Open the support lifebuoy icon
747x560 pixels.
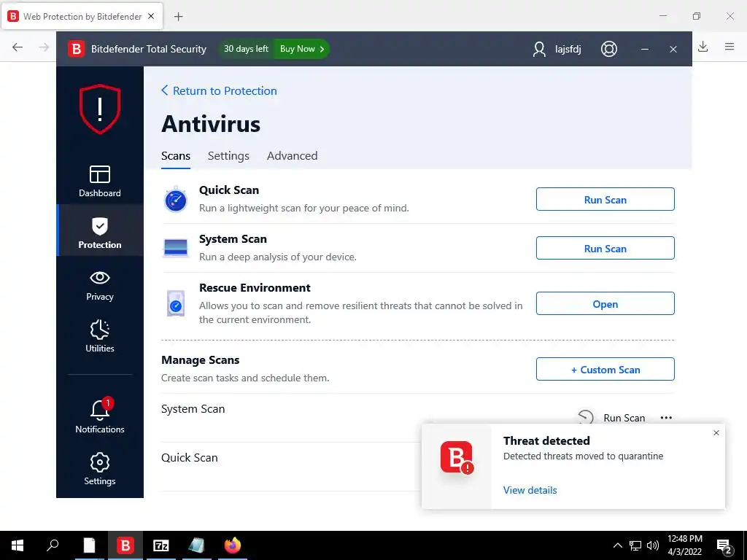point(609,49)
